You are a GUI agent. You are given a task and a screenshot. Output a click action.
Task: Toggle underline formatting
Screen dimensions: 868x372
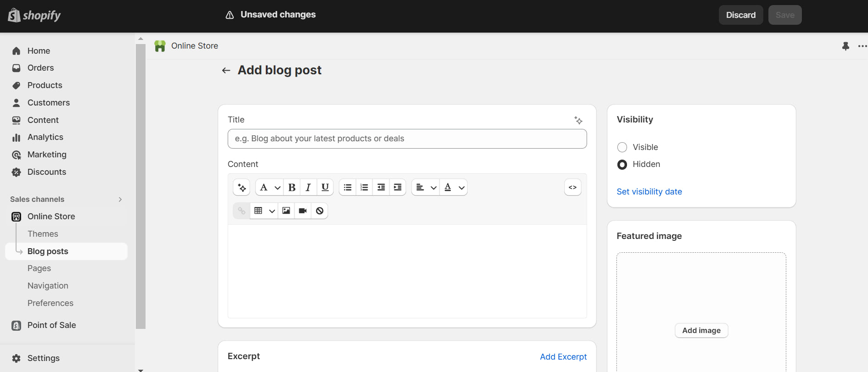325,188
